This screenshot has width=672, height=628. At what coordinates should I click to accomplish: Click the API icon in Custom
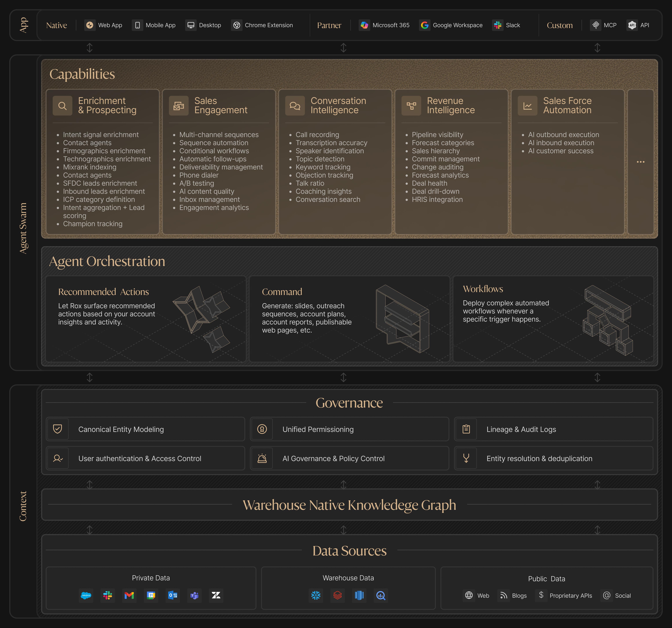pyautogui.click(x=632, y=25)
